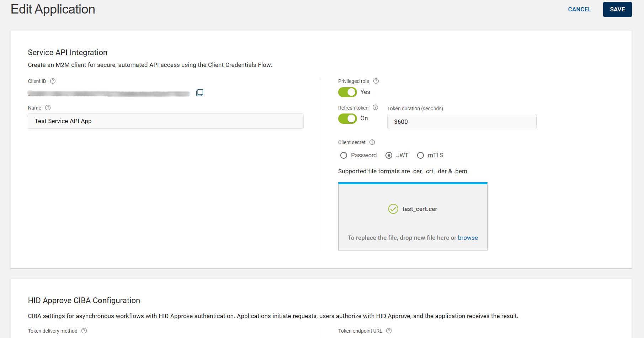Copy the Client ID to clipboard
The width and height of the screenshot is (644, 338).
pyautogui.click(x=199, y=93)
